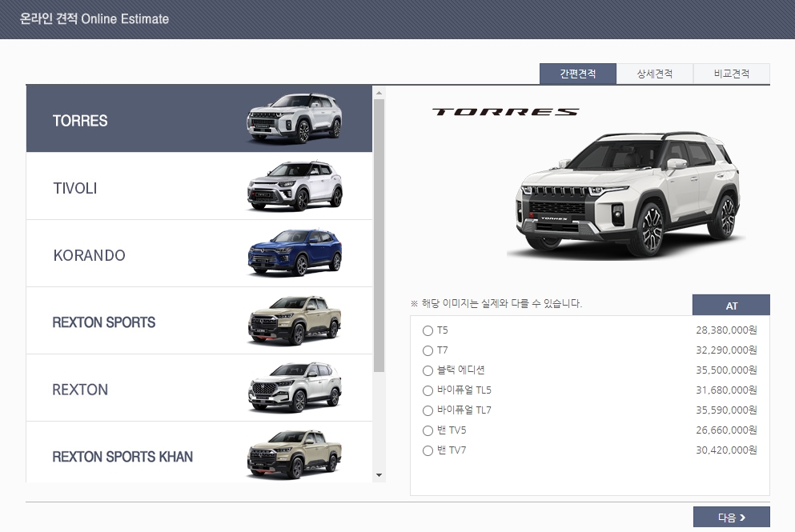This screenshot has width=795, height=532.
Task: Select REXTON SPORTS KHAN model row
Action: tap(199, 452)
